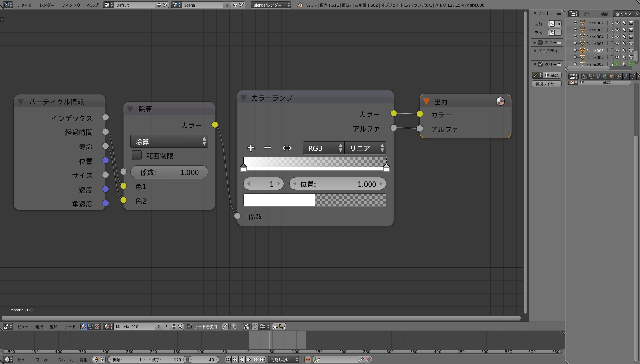Open the node editor 追加 menu
This screenshot has width=640, height=364.
click(54, 326)
